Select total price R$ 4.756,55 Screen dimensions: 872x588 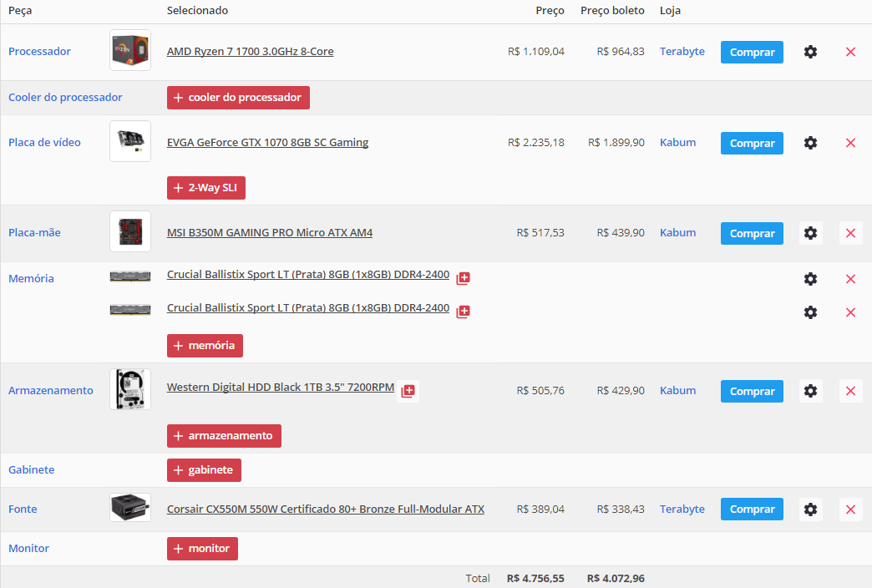[535, 579]
